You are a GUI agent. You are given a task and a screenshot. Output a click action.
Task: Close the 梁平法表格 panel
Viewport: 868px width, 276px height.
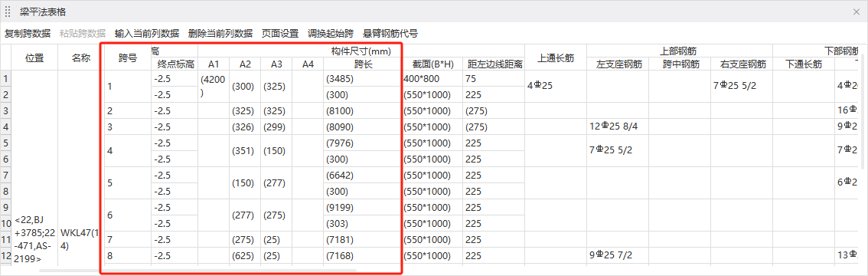tap(857, 11)
